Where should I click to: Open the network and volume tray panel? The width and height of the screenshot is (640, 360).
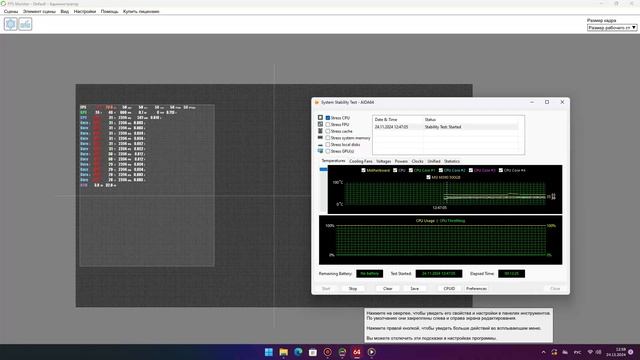click(594, 352)
